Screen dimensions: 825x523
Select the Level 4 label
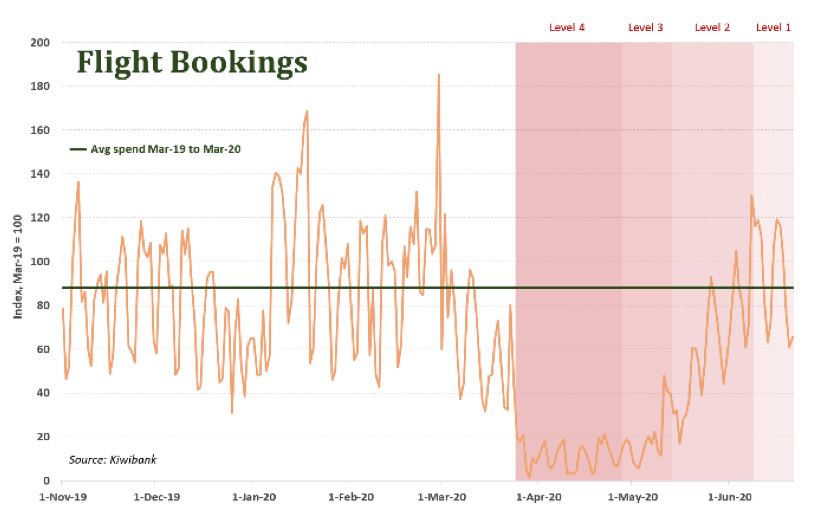567,27
